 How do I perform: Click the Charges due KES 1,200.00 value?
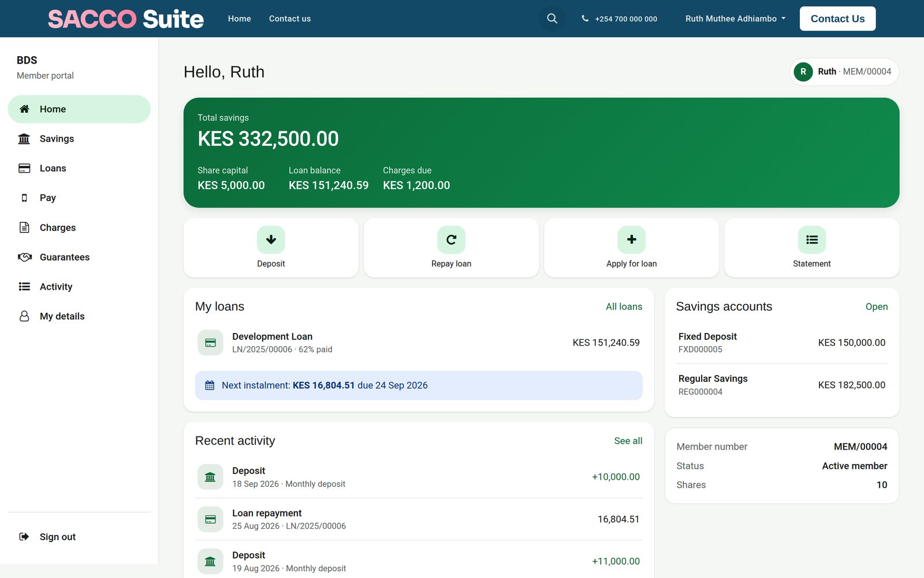416,186
